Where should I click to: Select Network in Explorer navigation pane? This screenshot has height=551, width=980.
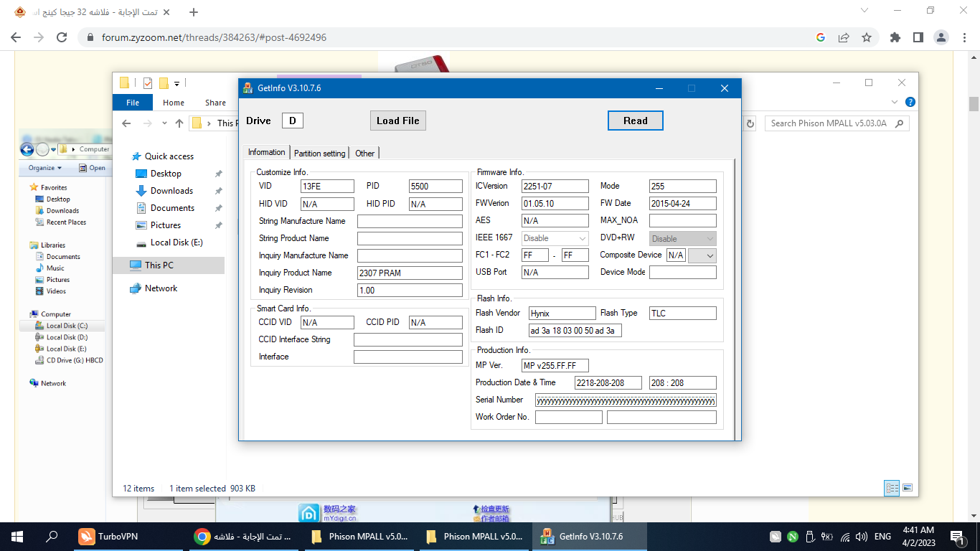(x=161, y=288)
